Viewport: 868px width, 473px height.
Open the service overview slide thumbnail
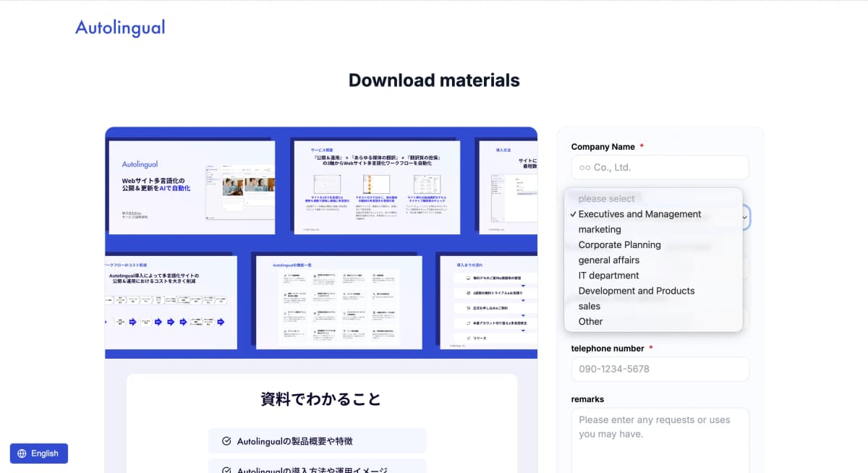(x=375, y=187)
